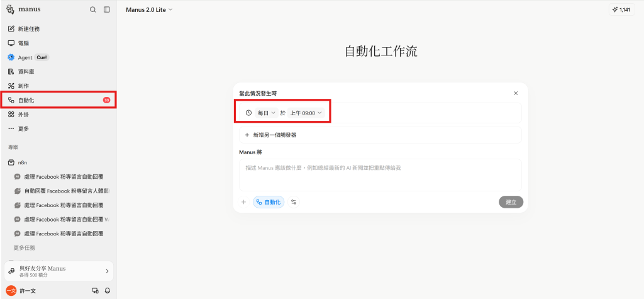
Task: Open the 電腦 section
Action: (x=58, y=43)
